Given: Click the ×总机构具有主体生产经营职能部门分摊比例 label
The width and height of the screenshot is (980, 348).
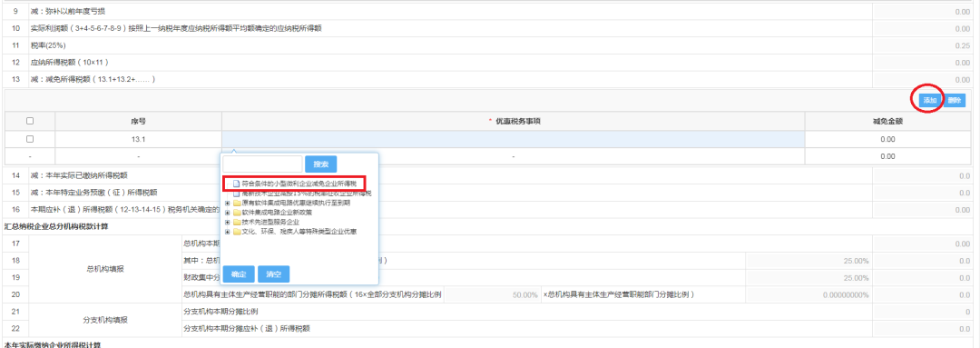Looking at the screenshot, I should click(619, 294).
